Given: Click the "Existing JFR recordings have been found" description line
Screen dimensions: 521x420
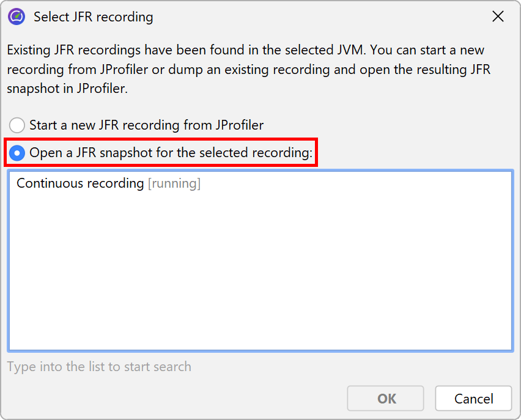Looking at the screenshot, I should pos(245,50).
